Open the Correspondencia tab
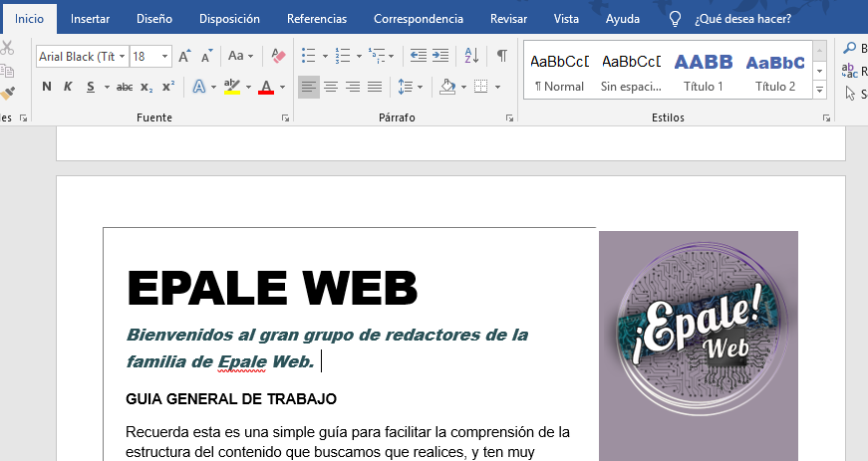 418,19
